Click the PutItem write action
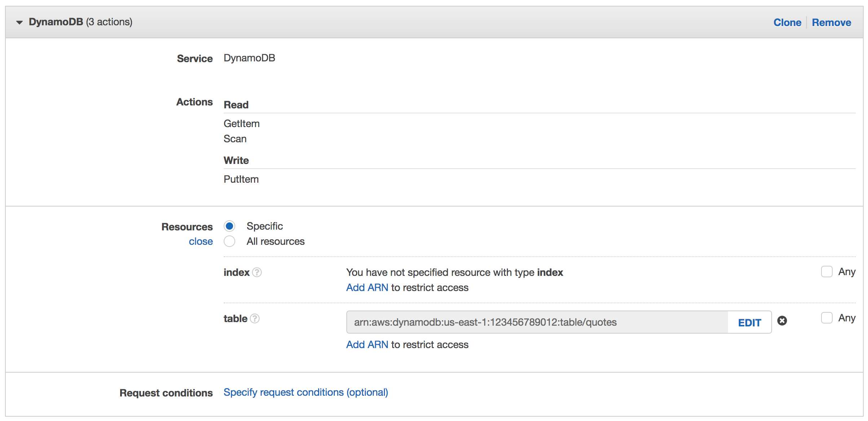Screen dimensions: 868x421 [x=241, y=179]
